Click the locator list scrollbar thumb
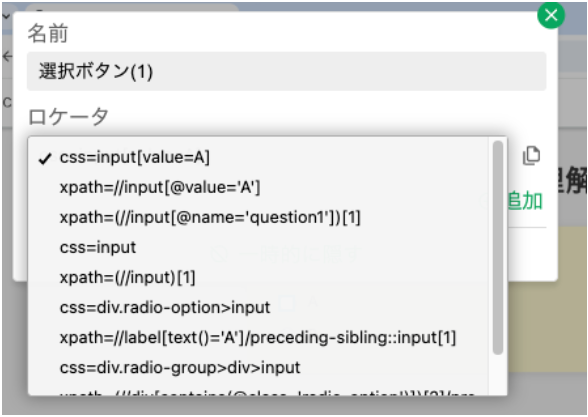 (x=498, y=248)
